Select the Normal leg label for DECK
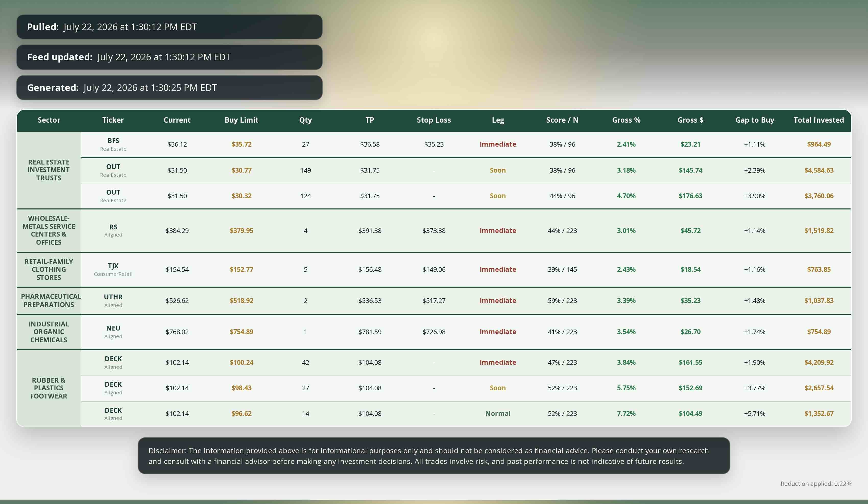This screenshot has height=504, width=868. (x=498, y=413)
